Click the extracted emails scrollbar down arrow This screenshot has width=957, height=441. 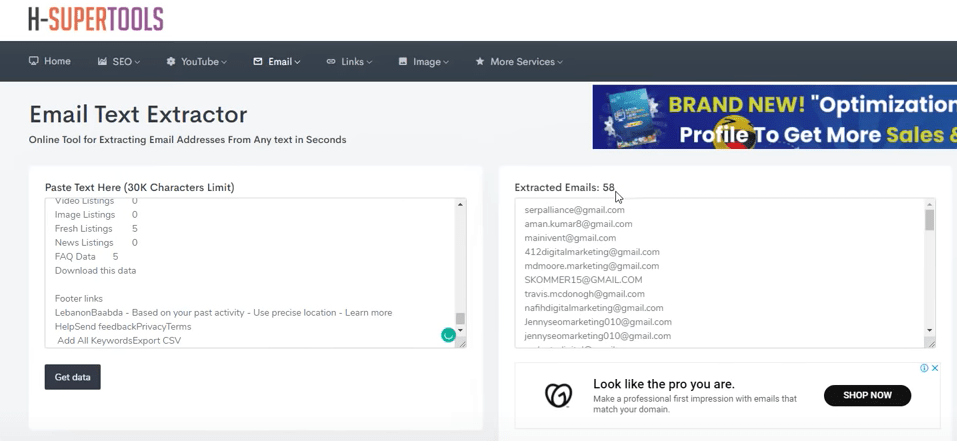930,330
